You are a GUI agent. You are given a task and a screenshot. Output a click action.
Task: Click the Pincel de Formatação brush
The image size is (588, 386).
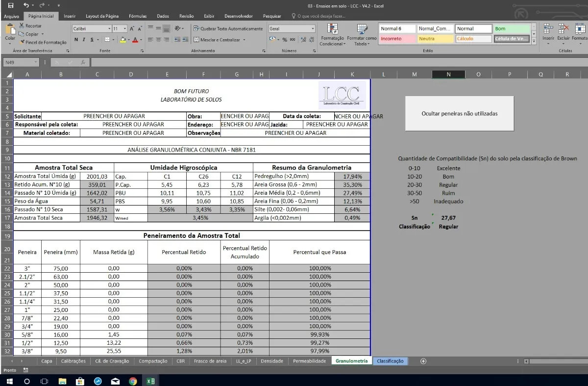point(43,43)
